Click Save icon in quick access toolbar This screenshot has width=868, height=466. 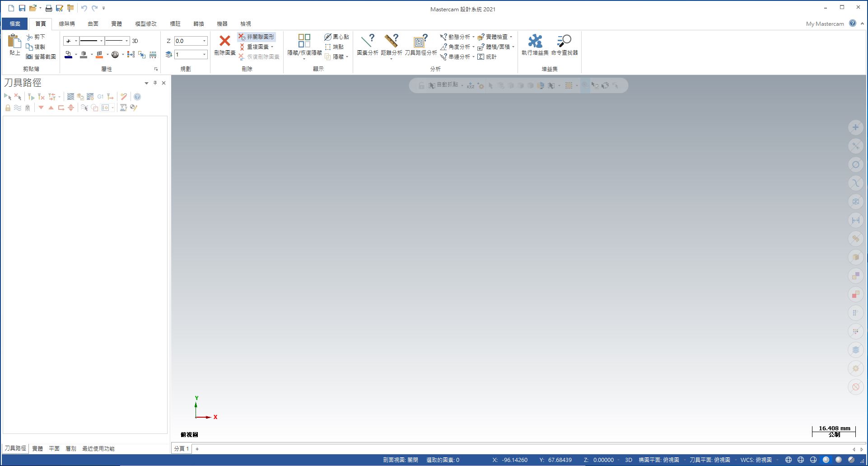22,8
